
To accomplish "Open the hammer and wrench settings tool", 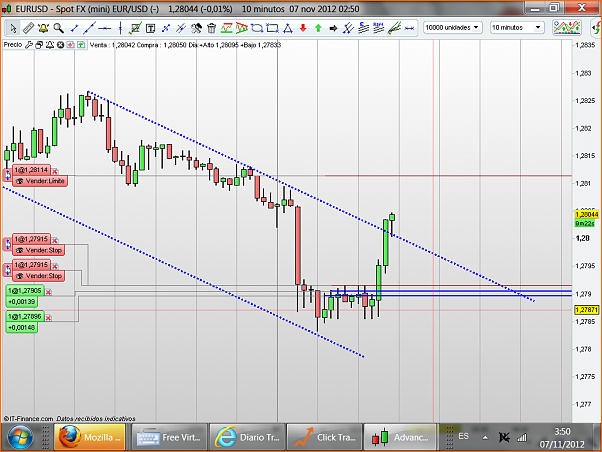I will (x=196, y=28).
